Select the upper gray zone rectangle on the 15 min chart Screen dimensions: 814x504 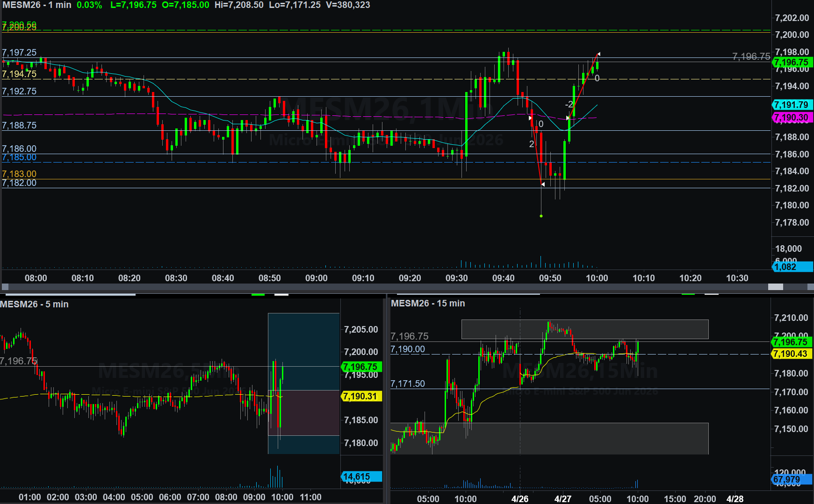584,329
